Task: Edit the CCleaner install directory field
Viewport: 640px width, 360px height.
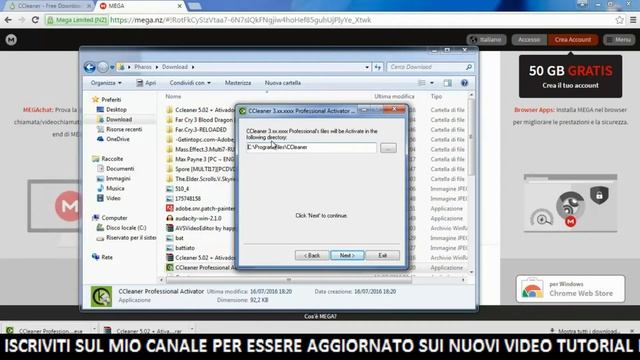Action: pos(311,147)
